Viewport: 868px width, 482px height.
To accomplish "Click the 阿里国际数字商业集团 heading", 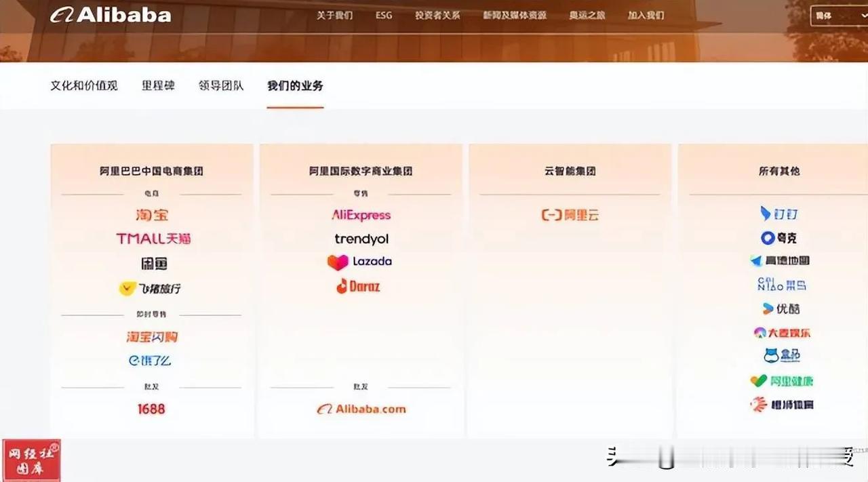I will pos(361,171).
